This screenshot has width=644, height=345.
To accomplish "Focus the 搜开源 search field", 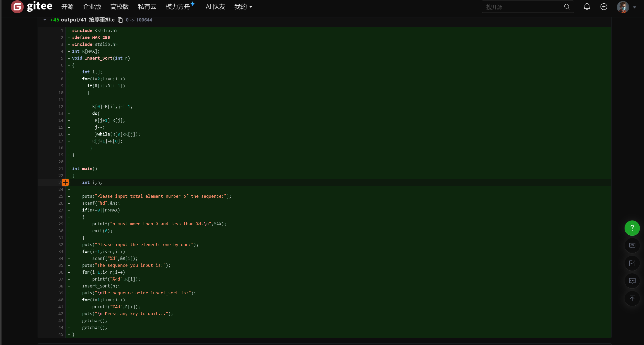I will point(522,7).
